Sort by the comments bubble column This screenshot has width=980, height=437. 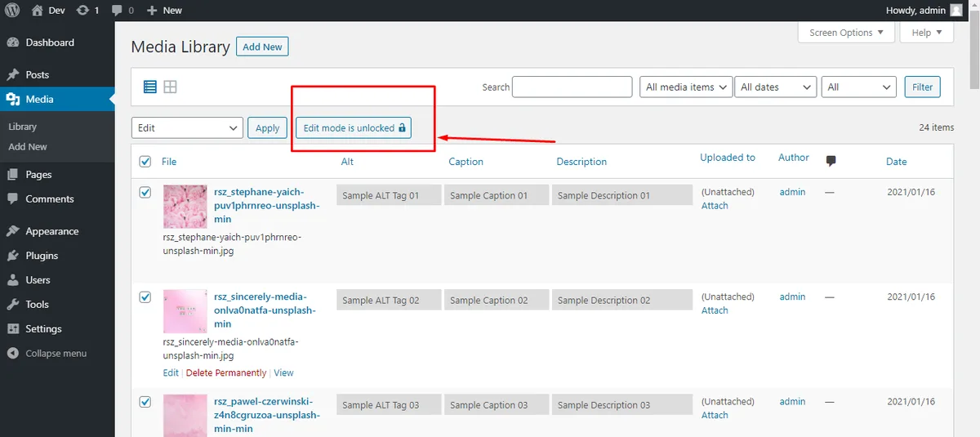coord(831,162)
